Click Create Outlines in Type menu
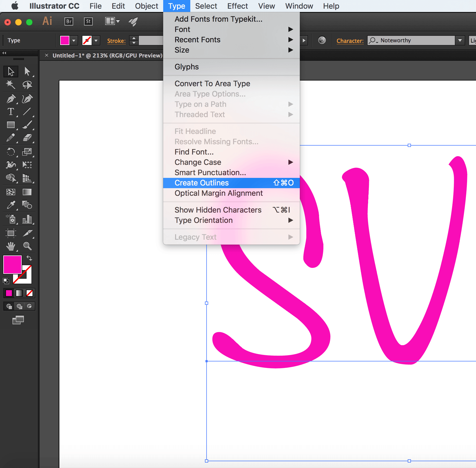Viewport: 476px width, 468px height. (202, 183)
